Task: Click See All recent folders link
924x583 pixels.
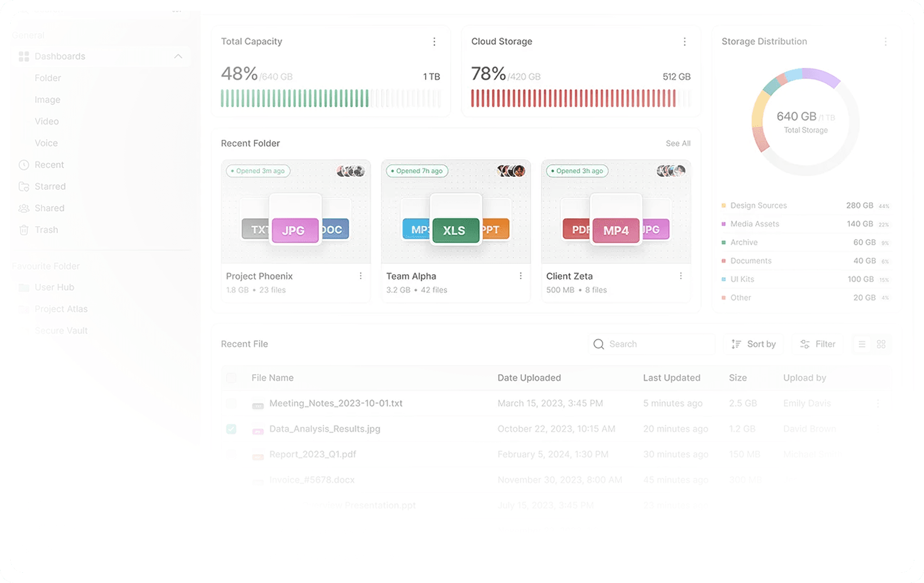Action: coord(678,143)
